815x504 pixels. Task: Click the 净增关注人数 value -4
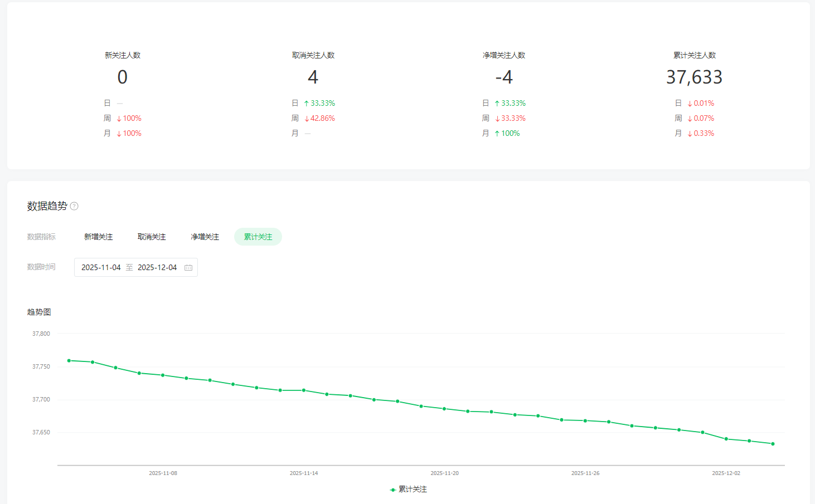[504, 77]
